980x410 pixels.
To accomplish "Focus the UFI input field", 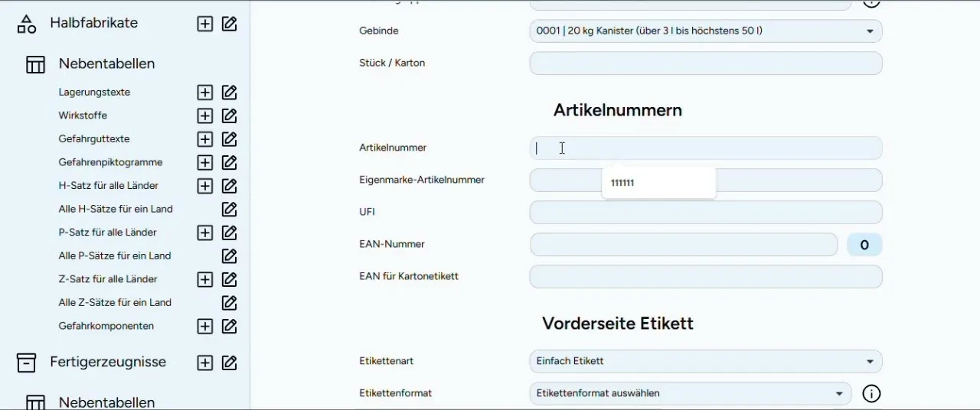I will pyautogui.click(x=706, y=213).
